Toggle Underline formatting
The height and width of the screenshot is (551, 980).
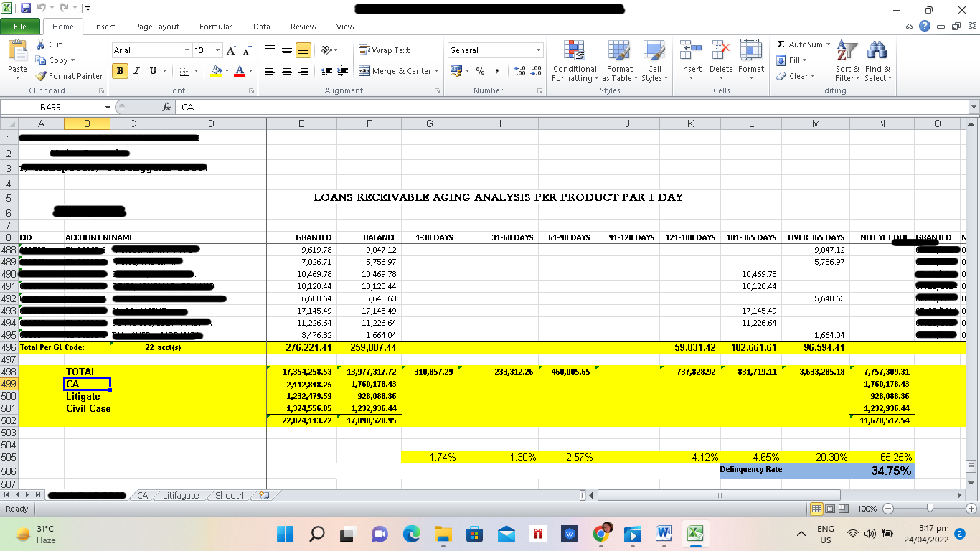pos(153,71)
